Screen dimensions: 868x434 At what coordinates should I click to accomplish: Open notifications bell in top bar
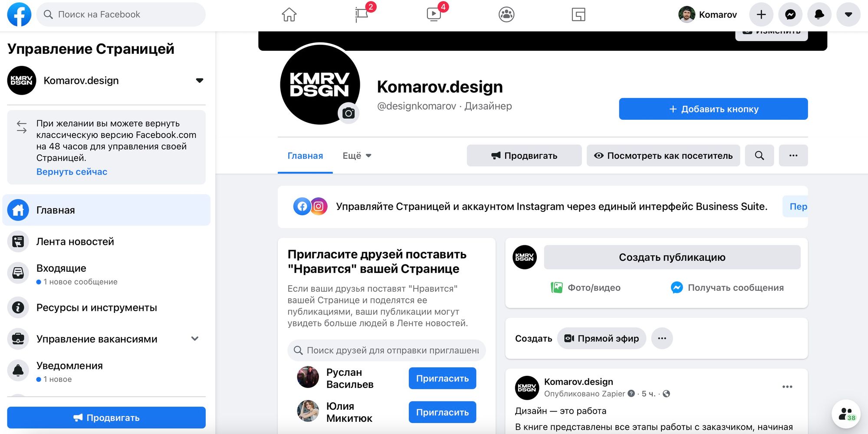tap(819, 15)
